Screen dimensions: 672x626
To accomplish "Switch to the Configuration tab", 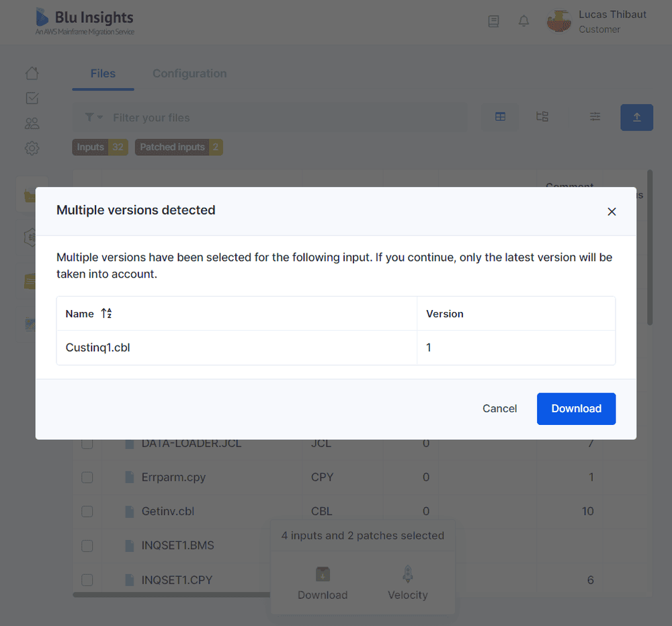I will 189,74.
